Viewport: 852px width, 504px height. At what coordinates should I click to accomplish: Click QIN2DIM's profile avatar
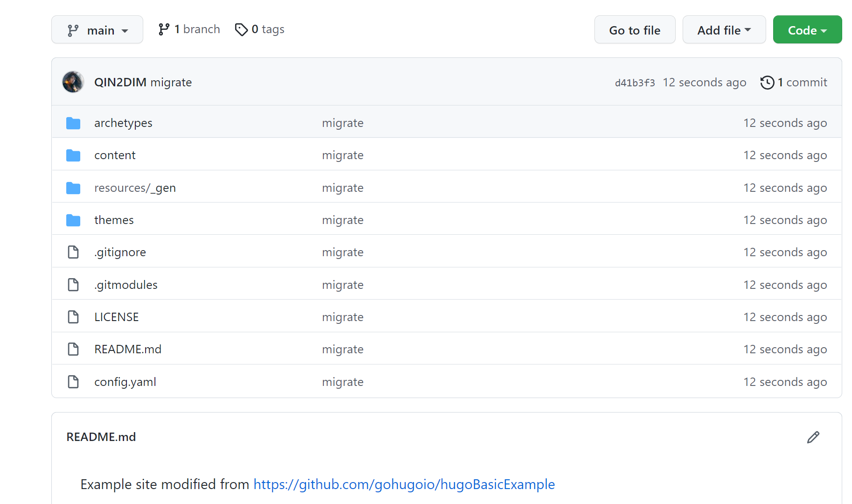click(73, 82)
